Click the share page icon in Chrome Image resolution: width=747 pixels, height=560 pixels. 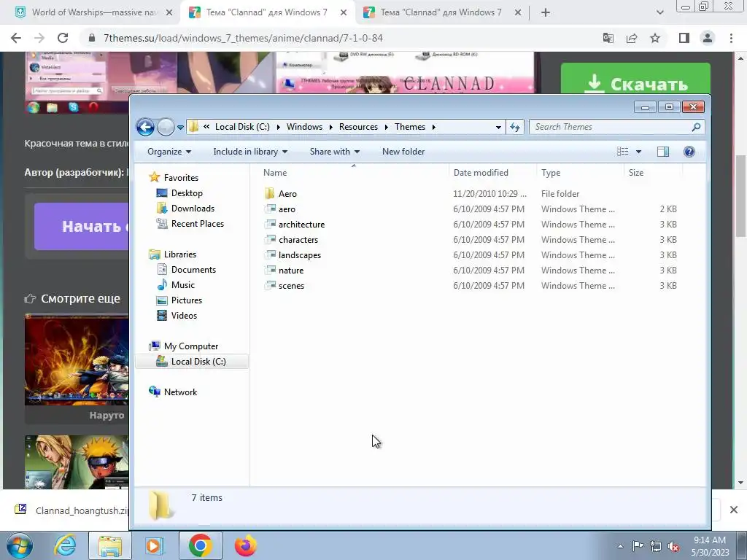pos(632,38)
